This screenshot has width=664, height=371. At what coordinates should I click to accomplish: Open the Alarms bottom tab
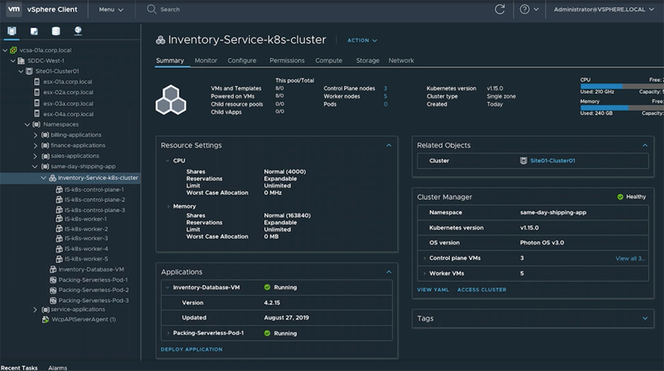58,368
